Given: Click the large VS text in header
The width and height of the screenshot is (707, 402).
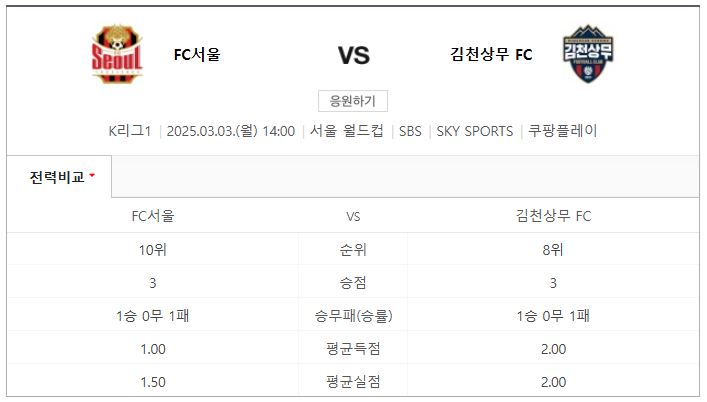Looking at the screenshot, I should coord(354,55).
